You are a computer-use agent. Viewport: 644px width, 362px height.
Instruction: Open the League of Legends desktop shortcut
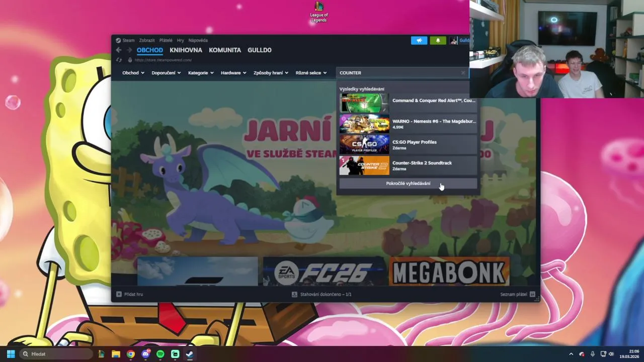click(x=319, y=12)
